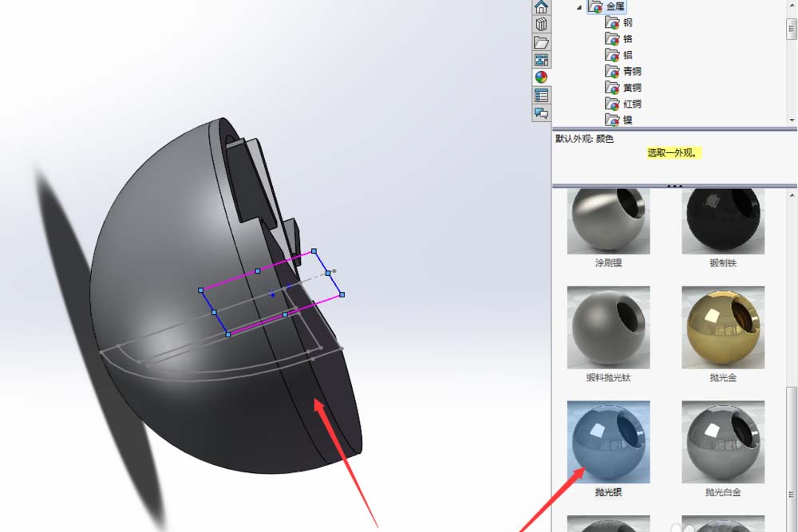Select the 金属 folder in tree
Screen dimensions: 798x532
[606, 6]
